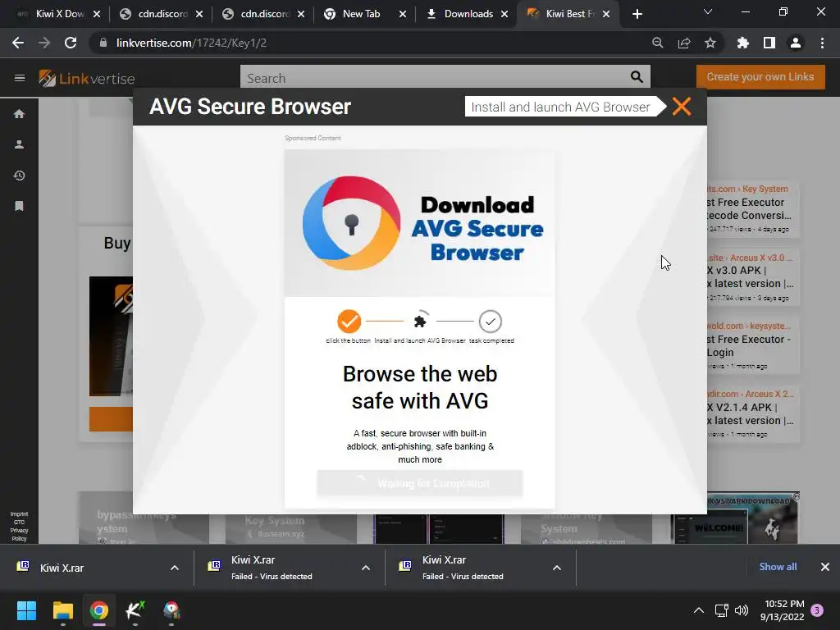This screenshot has width=840, height=630.
Task: Open the Imprint link in sidebar footer
Action: (20, 514)
